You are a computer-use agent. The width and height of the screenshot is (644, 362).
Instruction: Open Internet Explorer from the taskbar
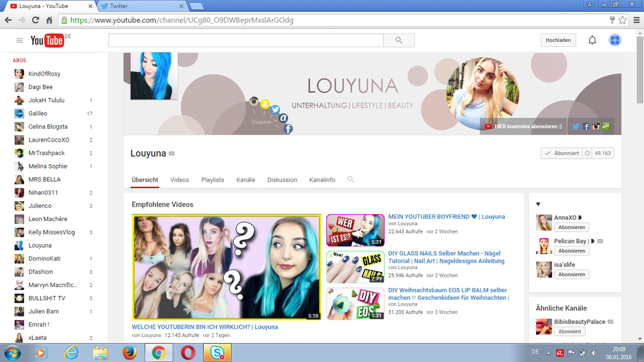(71, 352)
